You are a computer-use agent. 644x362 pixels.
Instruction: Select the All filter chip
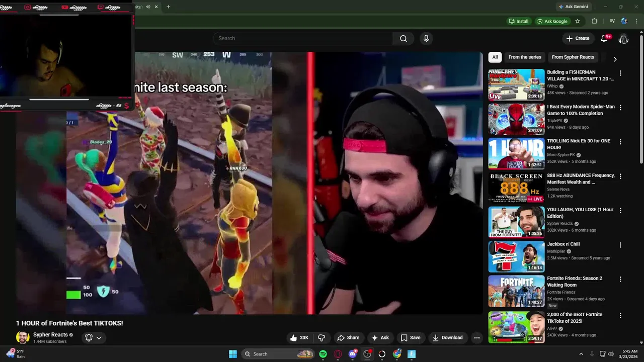pyautogui.click(x=495, y=57)
